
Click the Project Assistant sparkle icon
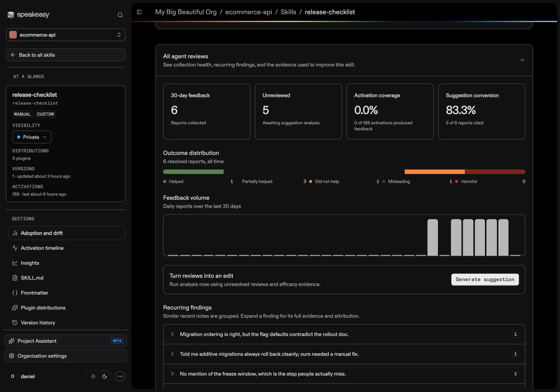point(11,341)
